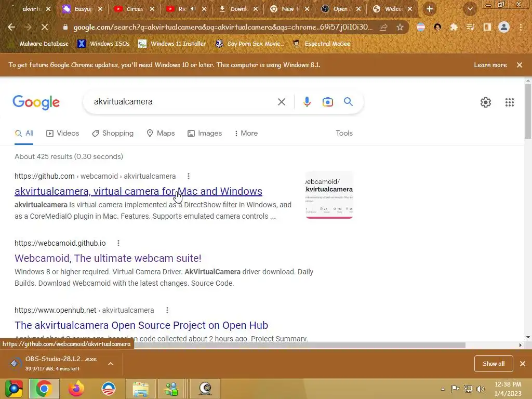Screen dimensions: 532x399
Task: Click the page vertical scrollbar
Action: click(x=528, y=112)
